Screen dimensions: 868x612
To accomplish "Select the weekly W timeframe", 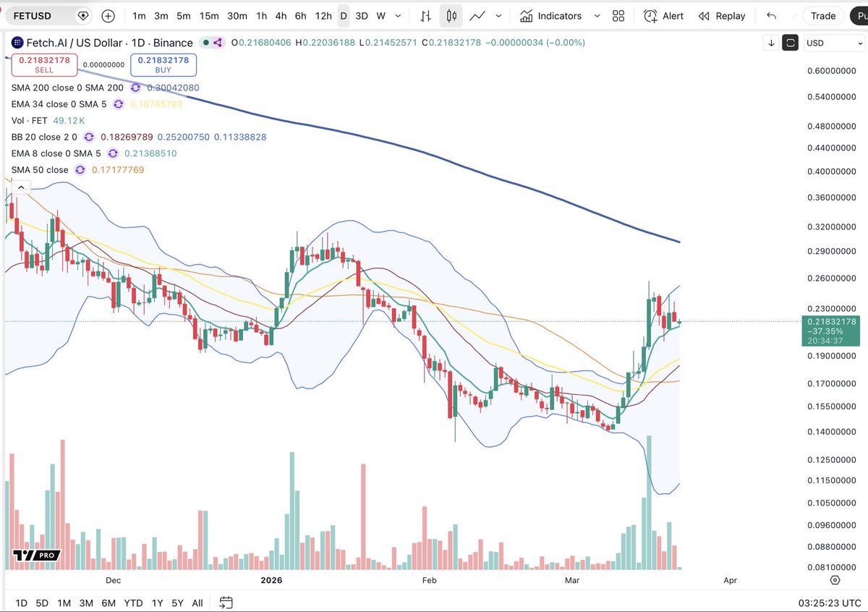I will tap(380, 16).
